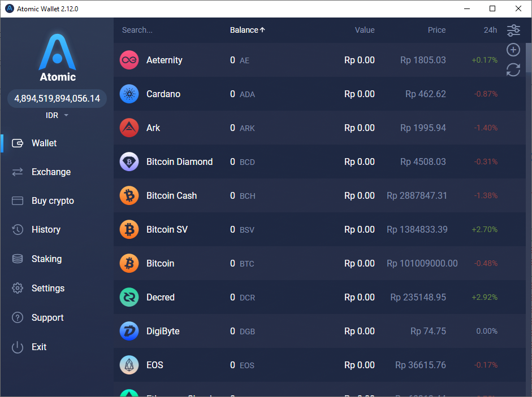Image resolution: width=532 pixels, height=397 pixels.
Task: Click the total balance 4,894,519,894,056.14
Action: click(57, 99)
